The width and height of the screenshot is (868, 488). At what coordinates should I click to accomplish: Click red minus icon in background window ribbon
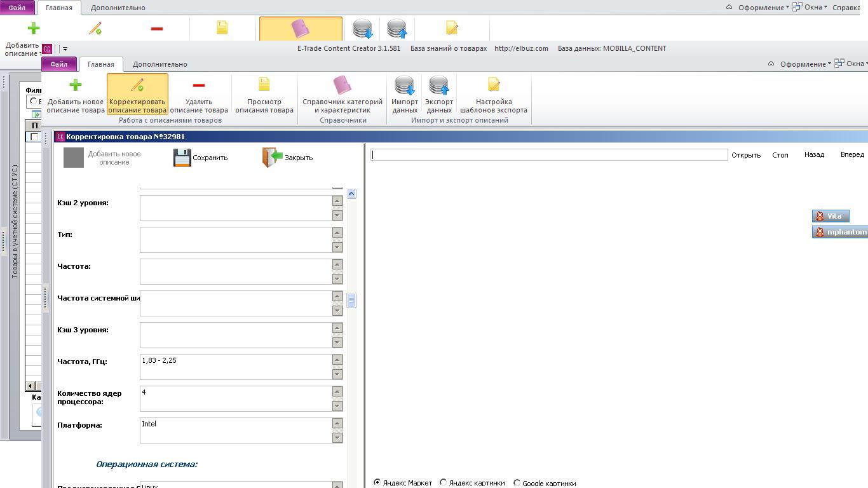tap(157, 29)
